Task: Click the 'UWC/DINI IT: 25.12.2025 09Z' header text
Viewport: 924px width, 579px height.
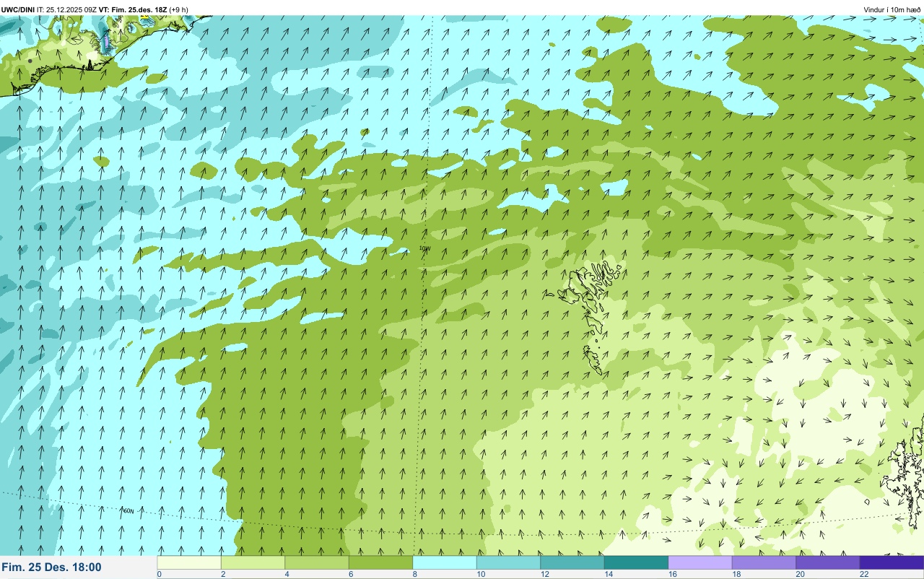Action: click(x=49, y=9)
